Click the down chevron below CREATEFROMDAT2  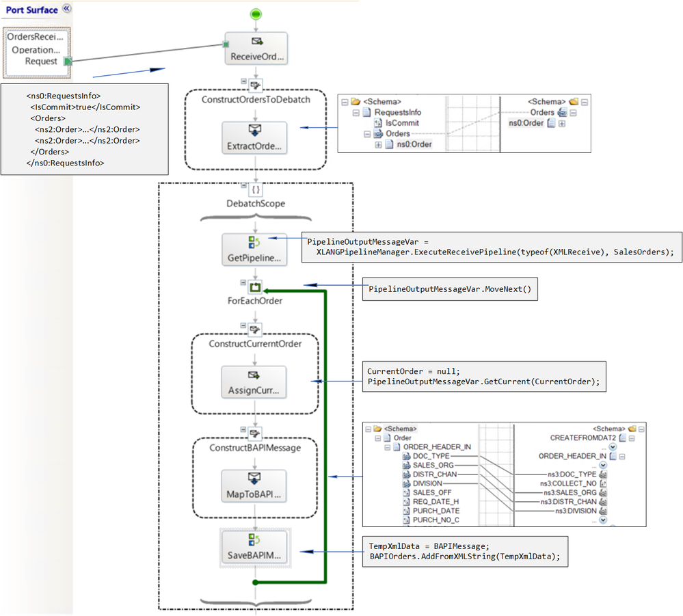[613, 447]
